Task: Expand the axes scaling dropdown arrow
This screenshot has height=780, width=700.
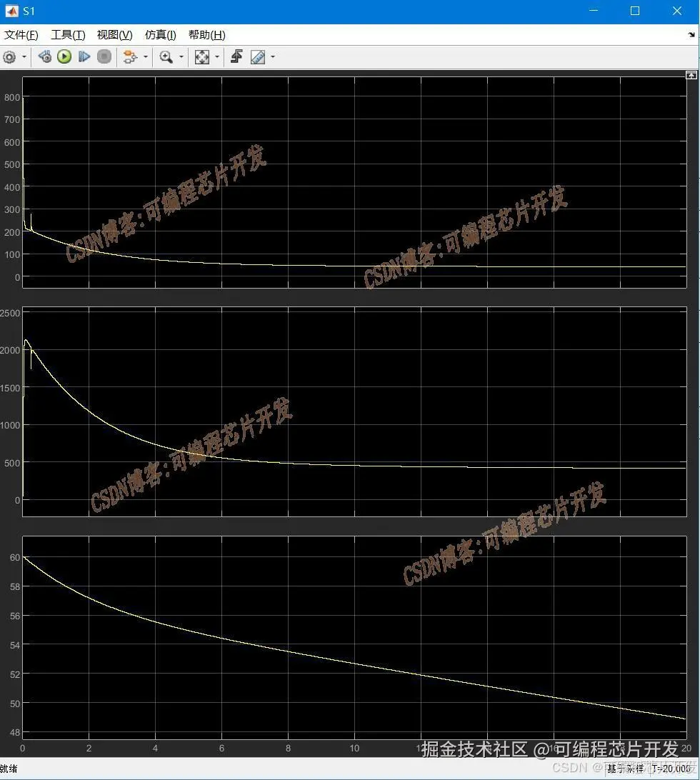Action: pyautogui.click(x=217, y=57)
